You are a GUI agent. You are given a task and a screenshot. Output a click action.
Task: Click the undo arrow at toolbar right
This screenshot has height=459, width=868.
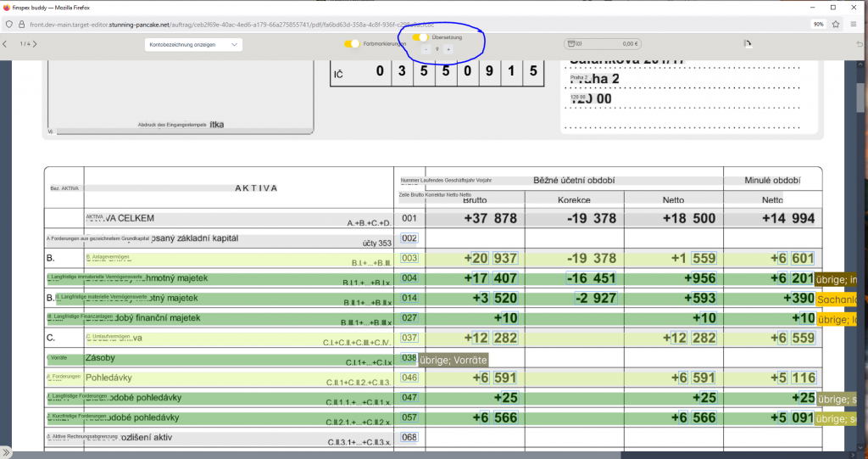pyautogui.click(x=857, y=43)
